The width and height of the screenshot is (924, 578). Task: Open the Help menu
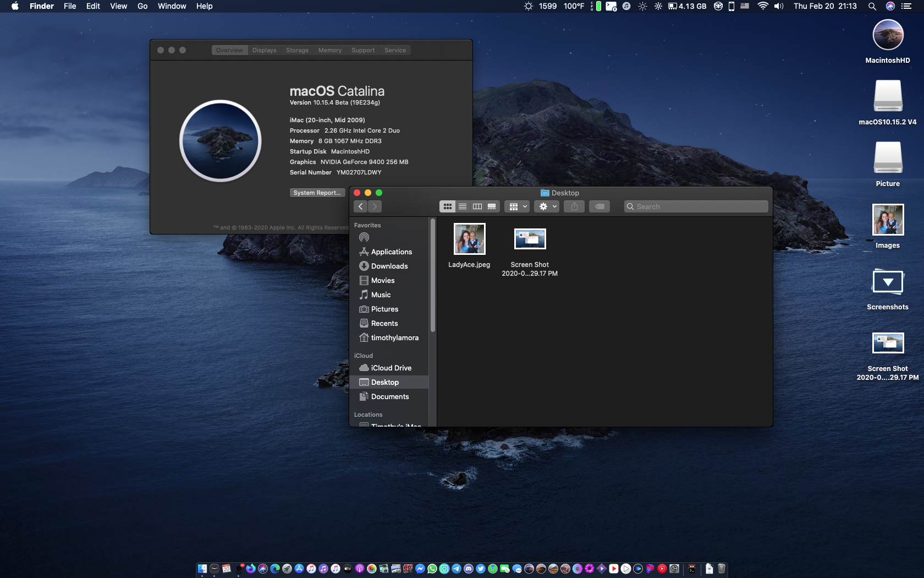coord(204,6)
